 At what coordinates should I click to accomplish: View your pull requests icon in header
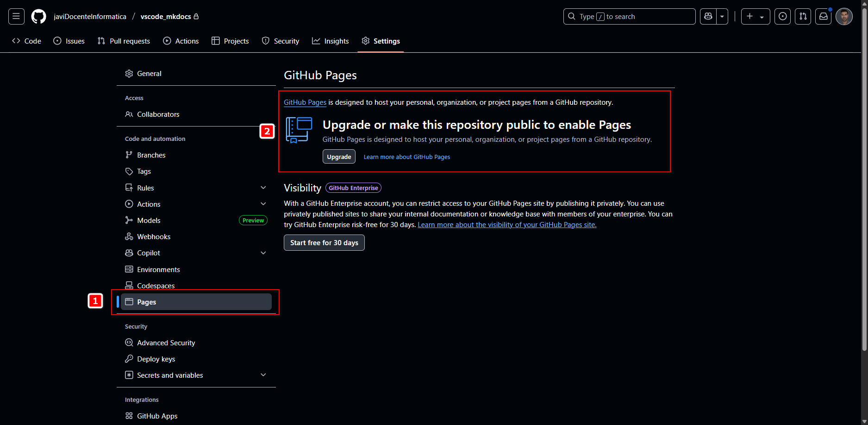(803, 17)
